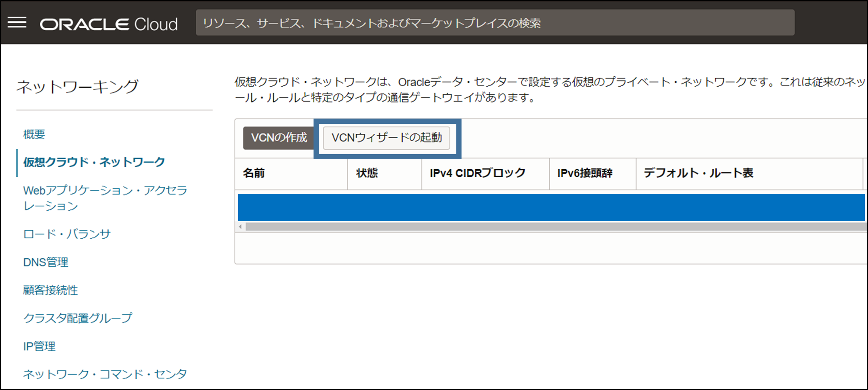
Task: Go to ロード・バランサ page
Action: coord(67,234)
